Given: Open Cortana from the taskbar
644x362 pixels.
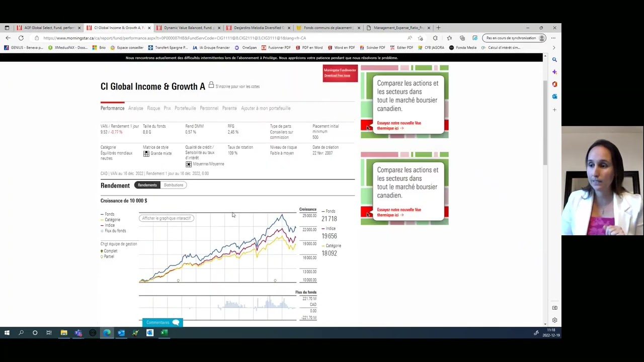Looking at the screenshot, I should [35, 332].
